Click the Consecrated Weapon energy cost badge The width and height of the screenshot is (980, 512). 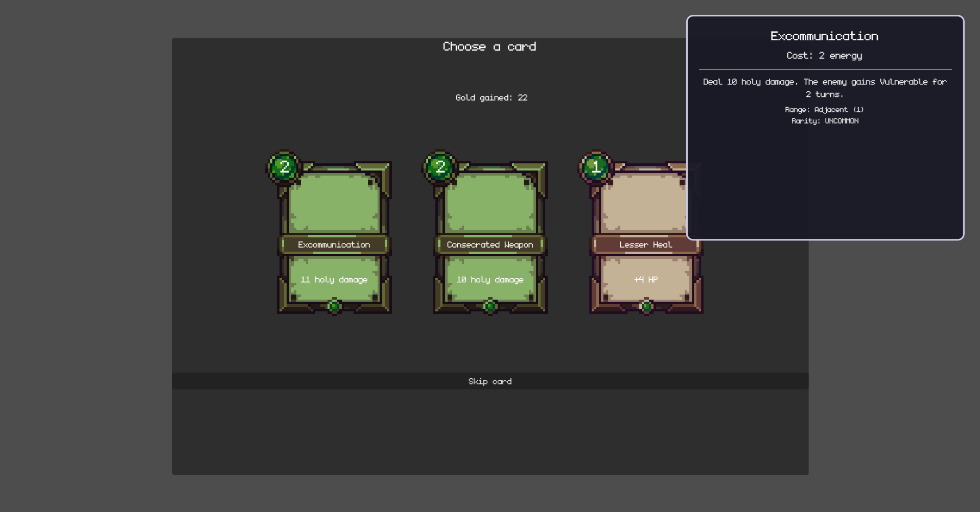click(440, 167)
